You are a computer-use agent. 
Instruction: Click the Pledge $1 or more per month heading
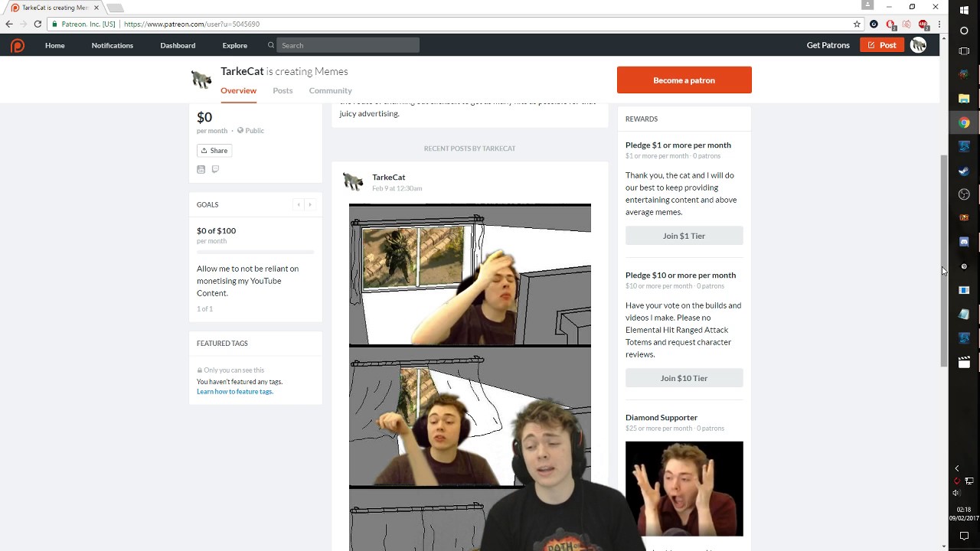coord(678,145)
